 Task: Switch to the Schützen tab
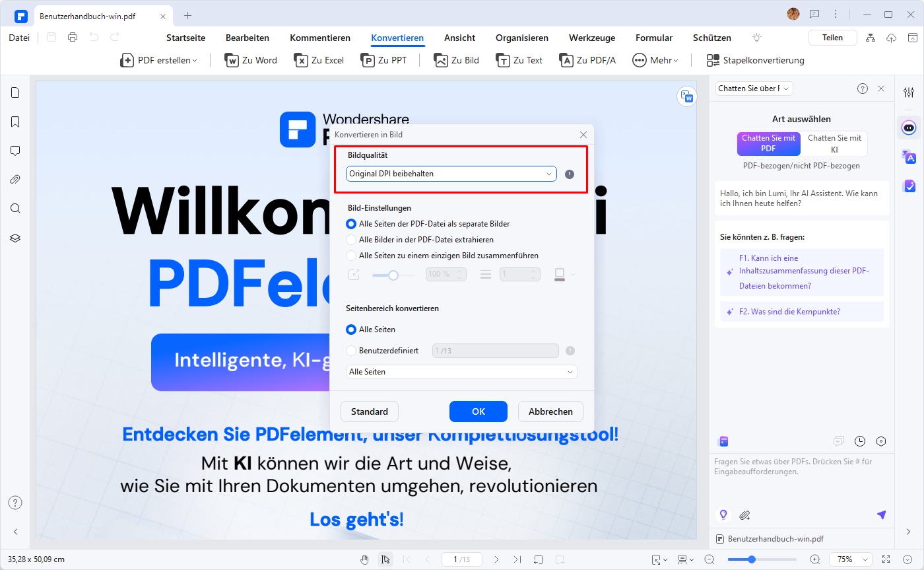712,38
